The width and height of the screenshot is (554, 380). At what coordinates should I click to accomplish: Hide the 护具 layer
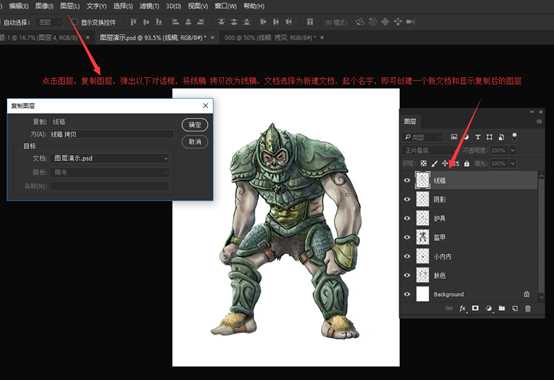tap(407, 218)
